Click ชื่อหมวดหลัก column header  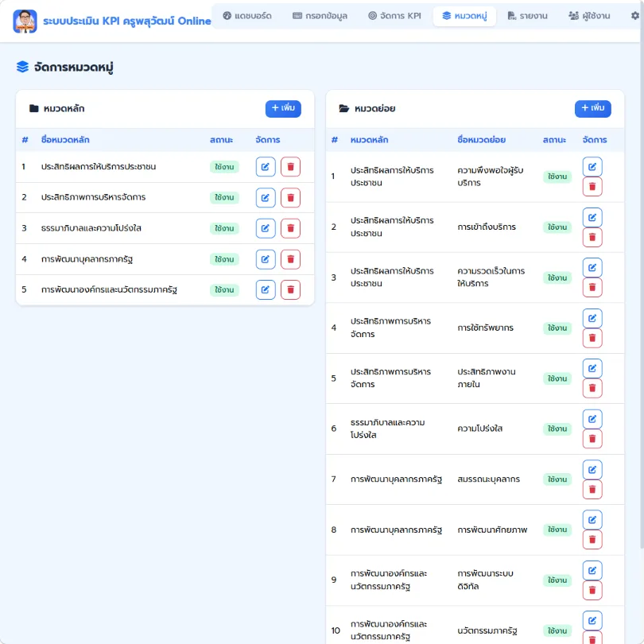pyautogui.click(x=65, y=140)
